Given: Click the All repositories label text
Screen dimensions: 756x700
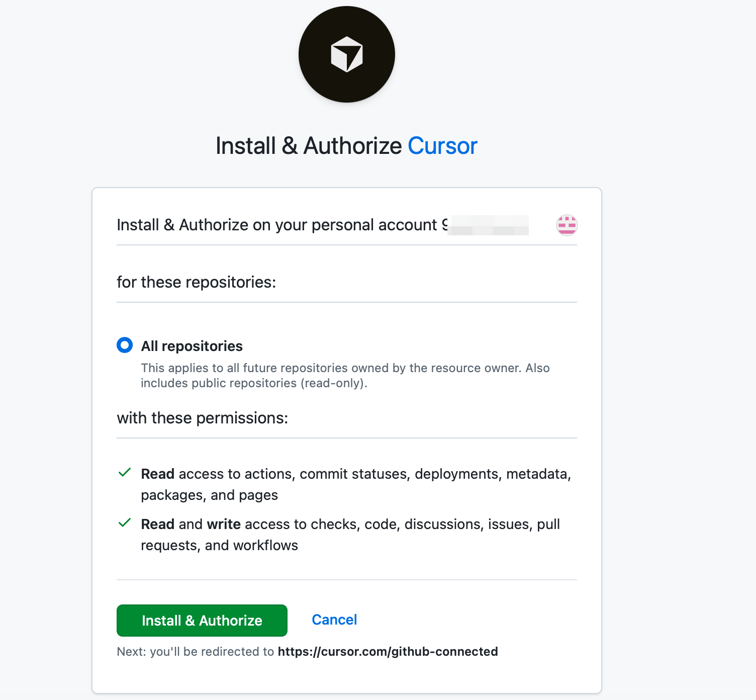Looking at the screenshot, I should (192, 346).
